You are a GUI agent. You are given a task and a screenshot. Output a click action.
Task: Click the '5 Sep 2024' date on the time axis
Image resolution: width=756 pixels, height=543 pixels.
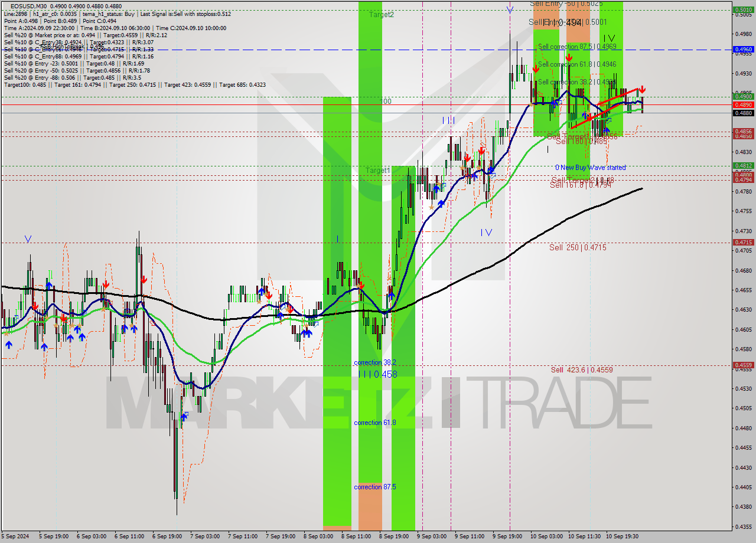pyautogui.click(x=15, y=537)
